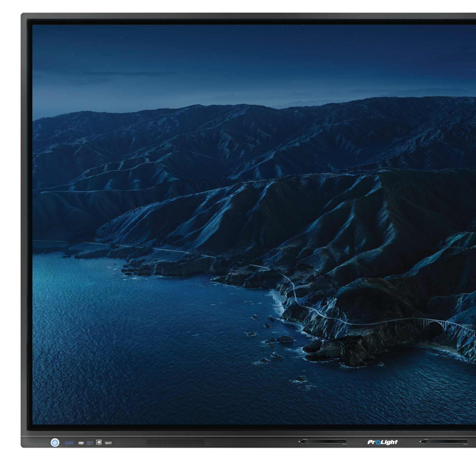Image resolution: width=476 pixels, height=458 pixels.
Task: Click the ProLight logo
Action: click(382, 442)
